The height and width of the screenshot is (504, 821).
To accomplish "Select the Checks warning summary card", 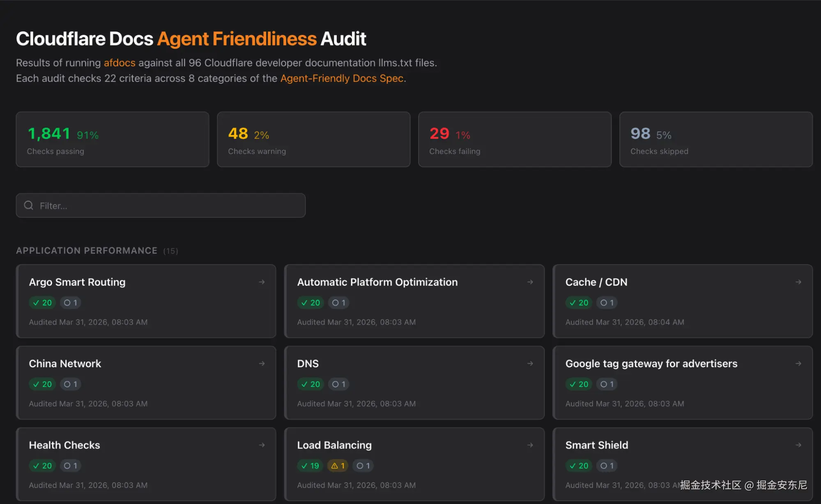I will (x=313, y=139).
